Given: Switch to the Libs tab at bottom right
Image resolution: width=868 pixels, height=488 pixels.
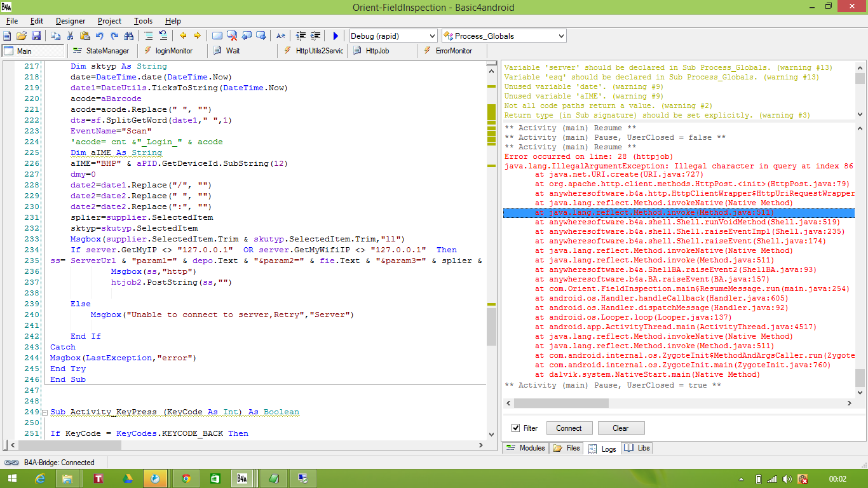Looking at the screenshot, I should click(636, 448).
